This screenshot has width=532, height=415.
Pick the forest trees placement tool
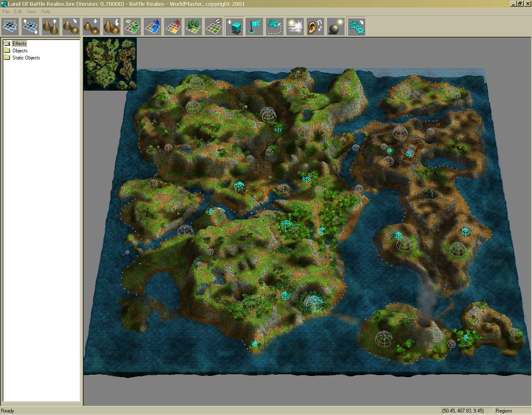pyautogui.click(x=194, y=27)
